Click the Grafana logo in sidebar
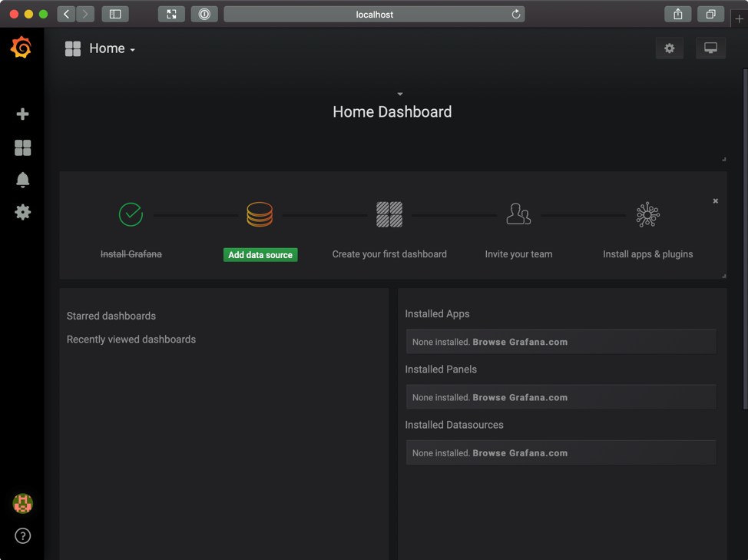This screenshot has height=560, width=748. point(22,48)
